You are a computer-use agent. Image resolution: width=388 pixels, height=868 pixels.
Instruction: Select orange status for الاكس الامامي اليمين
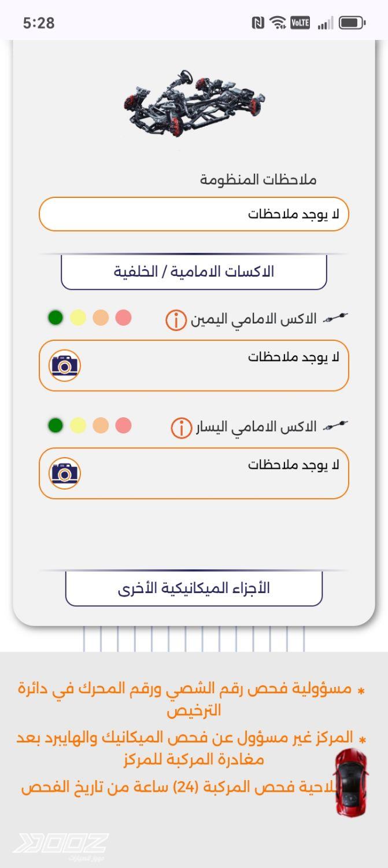[x=101, y=318]
